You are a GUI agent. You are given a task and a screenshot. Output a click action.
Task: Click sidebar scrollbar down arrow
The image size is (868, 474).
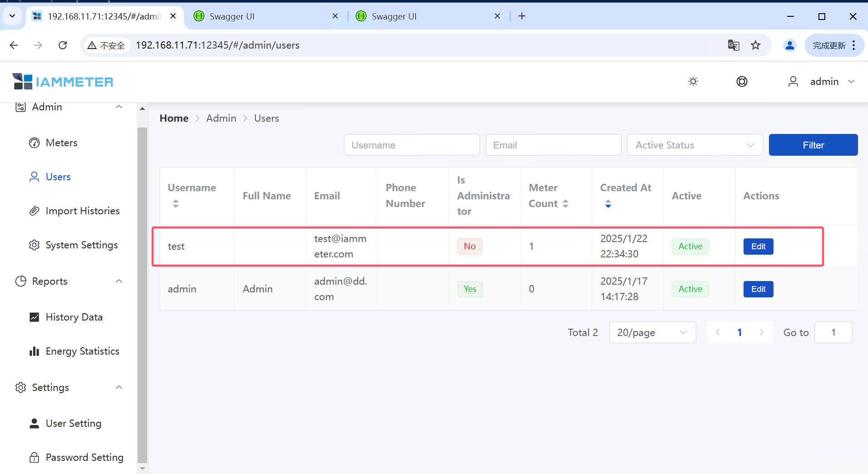tap(142, 468)
